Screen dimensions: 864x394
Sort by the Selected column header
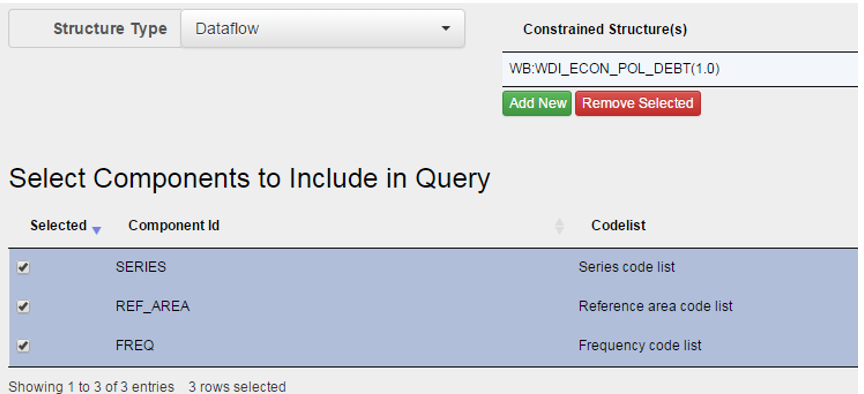[58, 225]
